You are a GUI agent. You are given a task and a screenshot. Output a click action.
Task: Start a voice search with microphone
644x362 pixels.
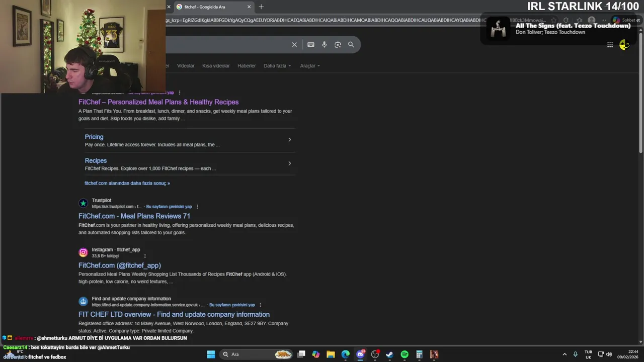coord(324,45)
